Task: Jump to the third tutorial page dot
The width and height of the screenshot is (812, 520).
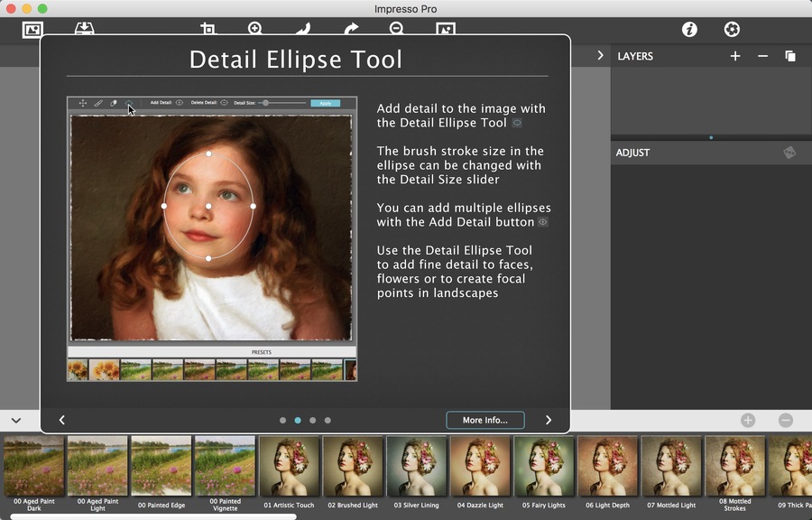Action: [313, 421]
